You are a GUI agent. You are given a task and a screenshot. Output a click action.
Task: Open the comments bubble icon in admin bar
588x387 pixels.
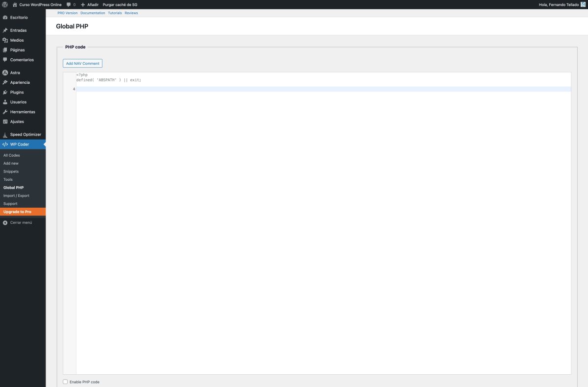[x=69, y=4]
